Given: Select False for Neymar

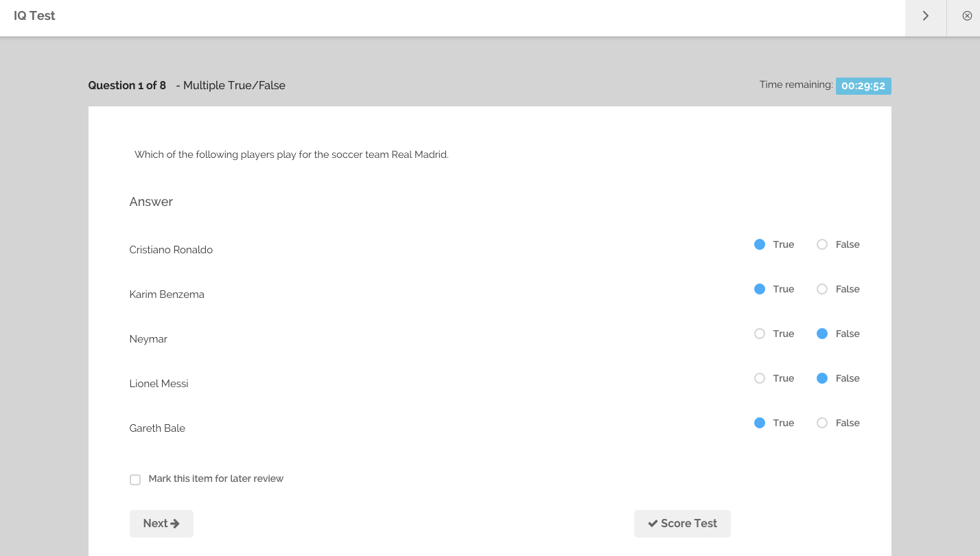Looking at the screenshot, I should click(x=822, y=334).
